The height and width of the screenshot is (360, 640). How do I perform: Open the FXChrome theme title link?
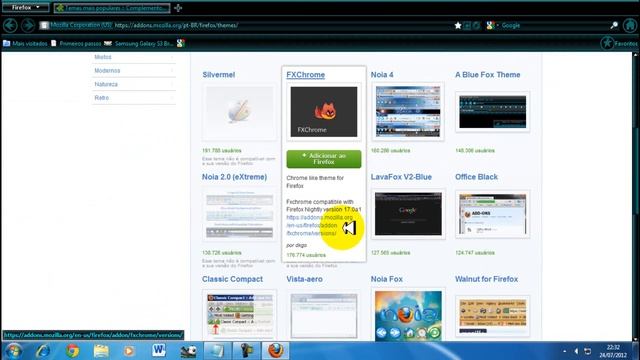coord(305,75)
